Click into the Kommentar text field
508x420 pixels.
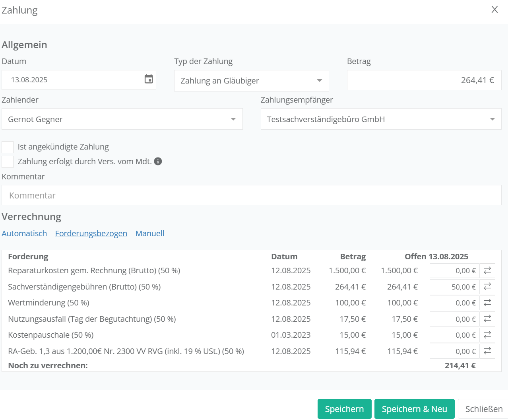(251, 195)
